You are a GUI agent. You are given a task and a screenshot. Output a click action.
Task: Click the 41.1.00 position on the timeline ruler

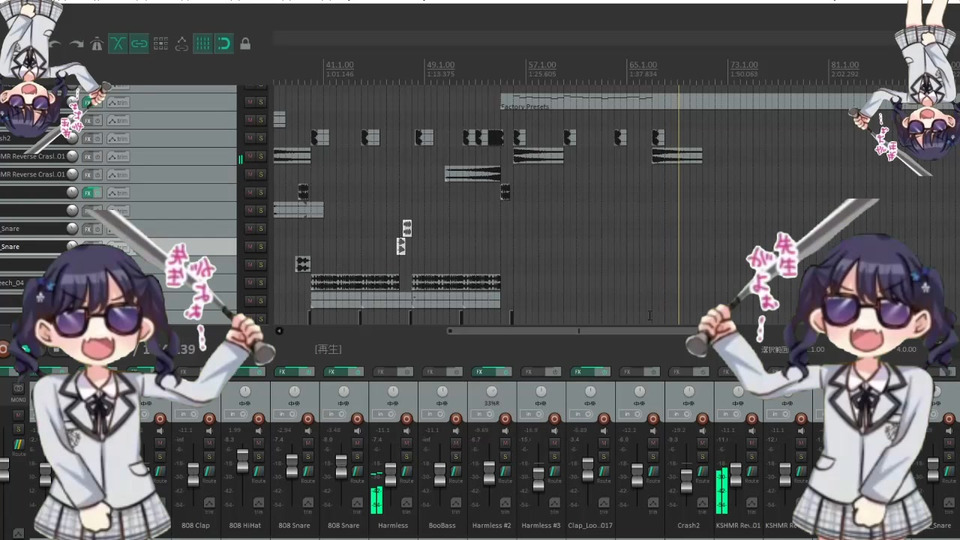coord(340,64)
